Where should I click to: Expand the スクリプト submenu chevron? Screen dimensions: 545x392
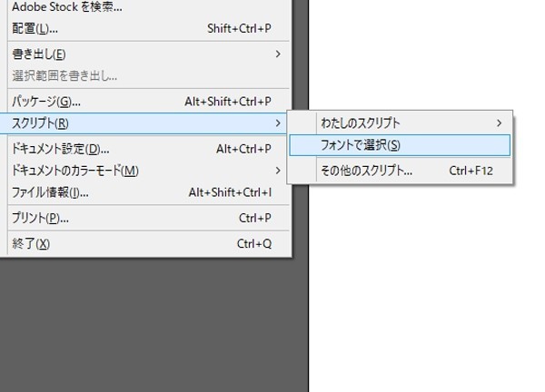pos(278,123)
